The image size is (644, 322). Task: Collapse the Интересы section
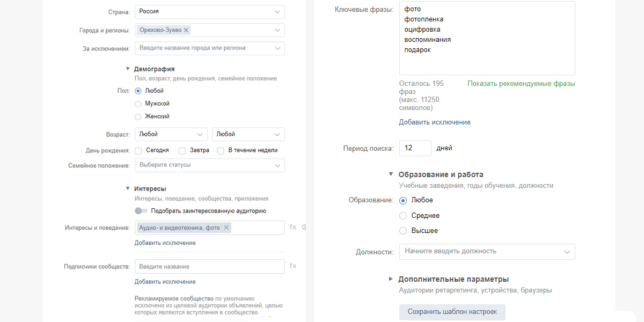click(x=128, y=188)
